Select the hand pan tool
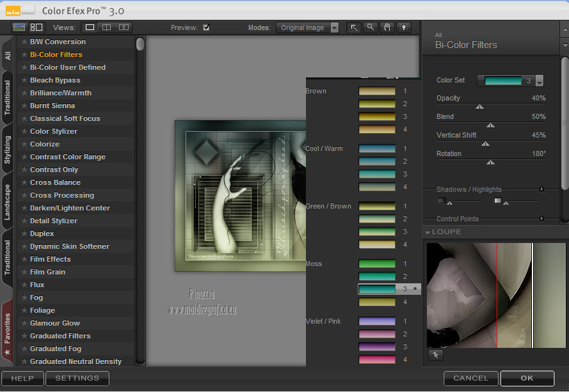Image resolution: width=569 pixels, height=392 pixels. [387, 27]
